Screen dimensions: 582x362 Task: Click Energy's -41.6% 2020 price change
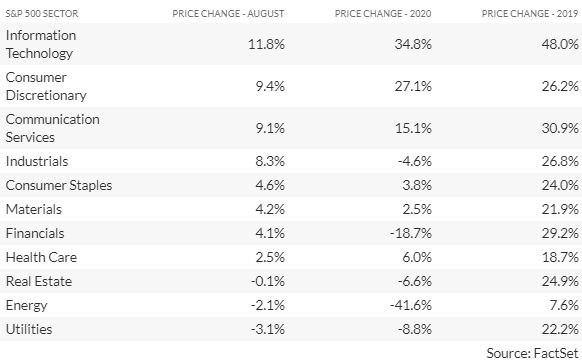[x=411, y=305]
